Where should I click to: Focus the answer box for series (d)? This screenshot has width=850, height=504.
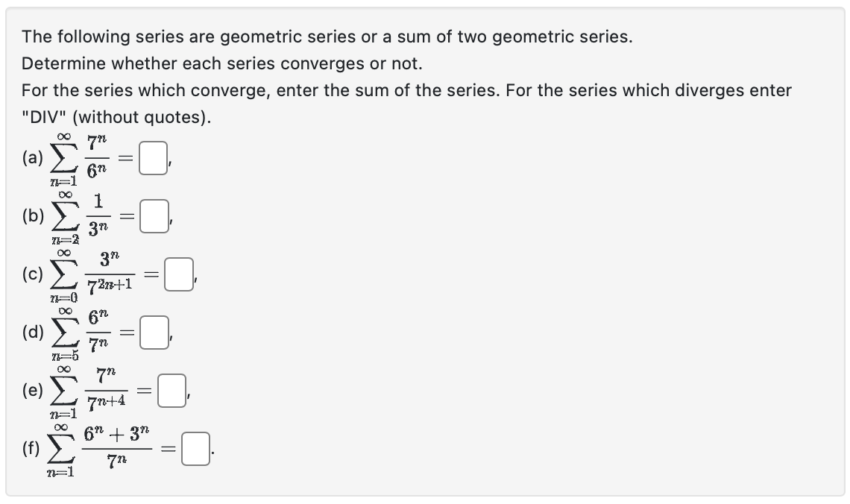pyautogui.click(x=154, y=333)
